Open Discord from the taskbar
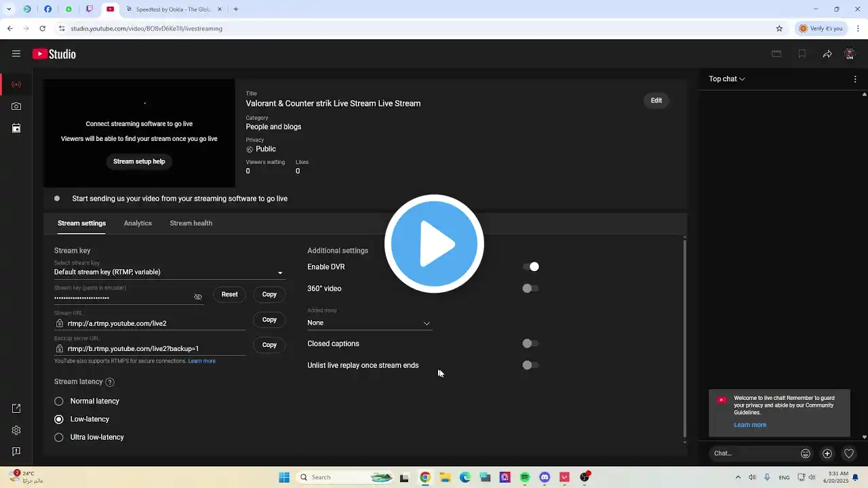 (x=545, y=477)
